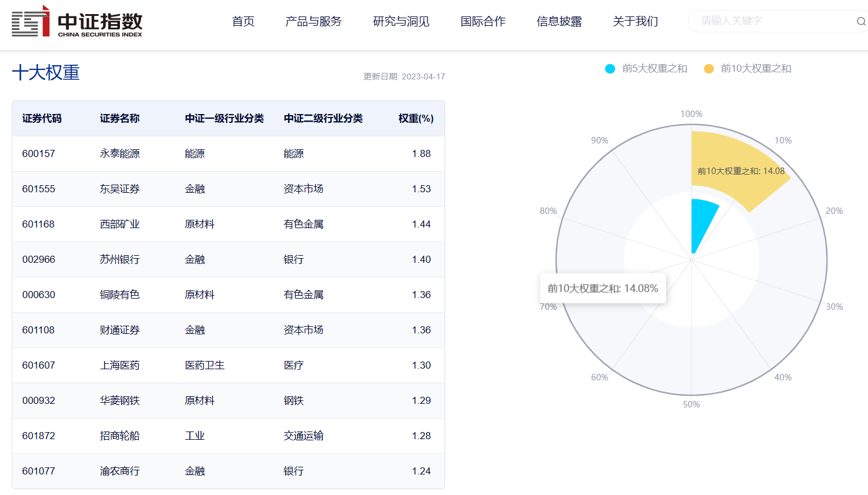868x495 pixels.
Task: Select stock code 601168
Action: tap(38, 225)
